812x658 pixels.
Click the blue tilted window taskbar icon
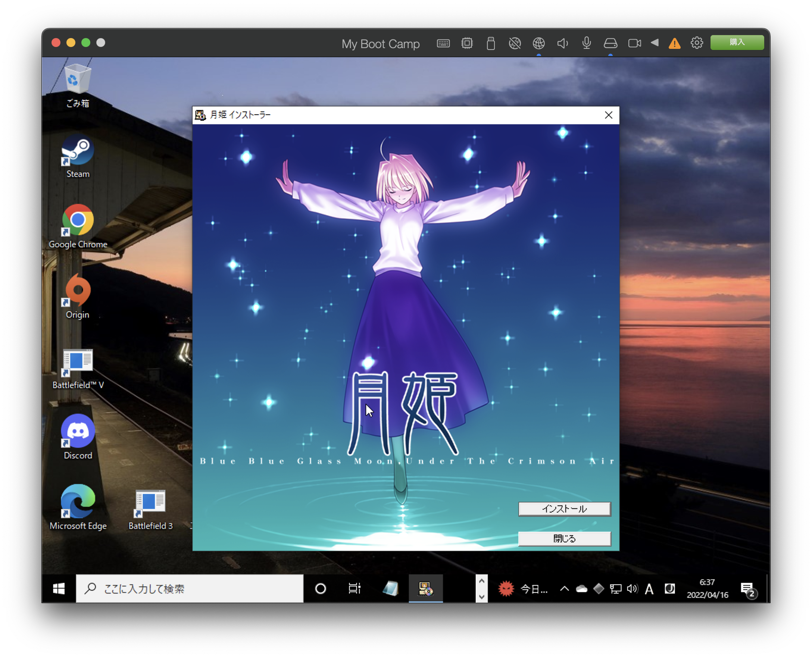click(390, 588)
